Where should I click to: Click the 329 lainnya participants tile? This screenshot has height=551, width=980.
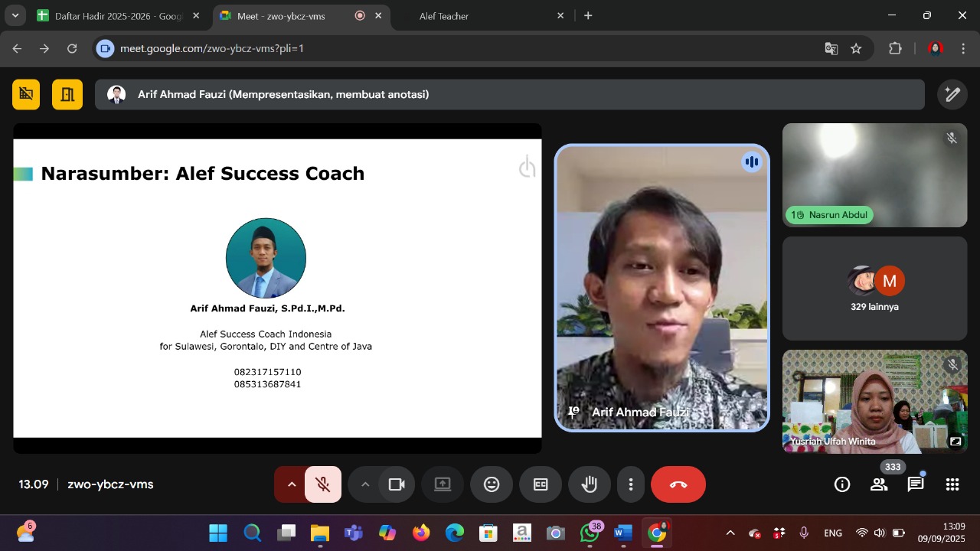click(x=874, y=289)
